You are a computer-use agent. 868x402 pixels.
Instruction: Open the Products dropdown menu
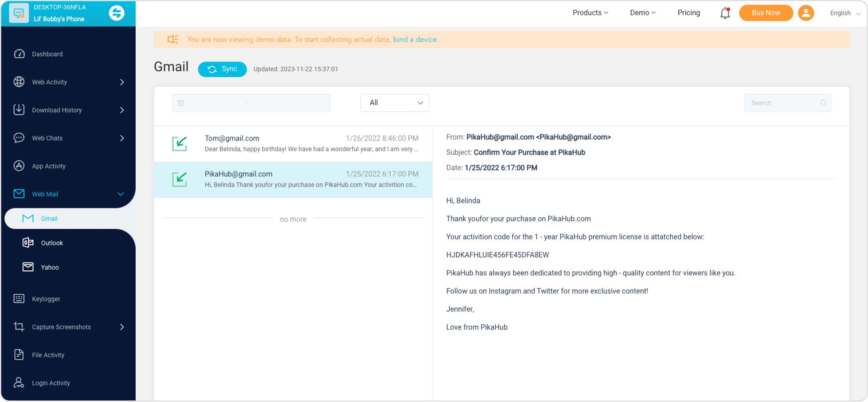coord(590,13)
